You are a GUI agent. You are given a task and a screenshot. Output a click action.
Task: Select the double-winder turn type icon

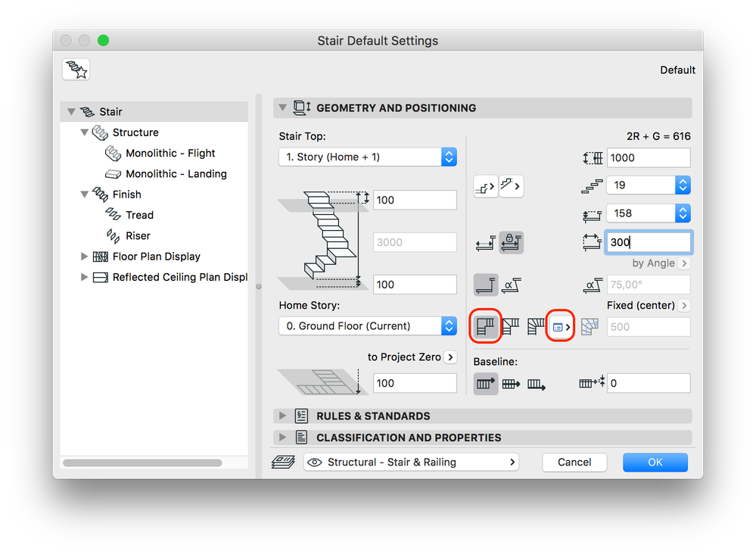(x=536, y=326)
